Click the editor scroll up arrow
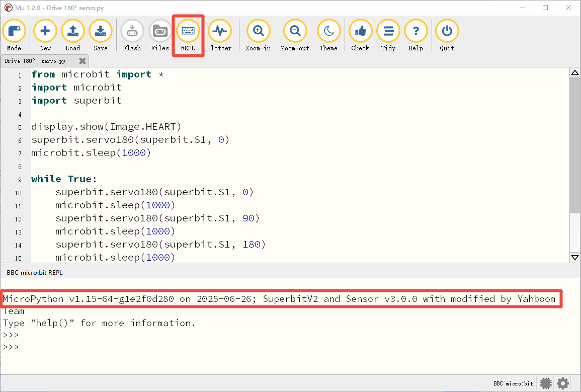Image resolution: width=581 pixels, height=392 pixels. [x=574, y=72]
